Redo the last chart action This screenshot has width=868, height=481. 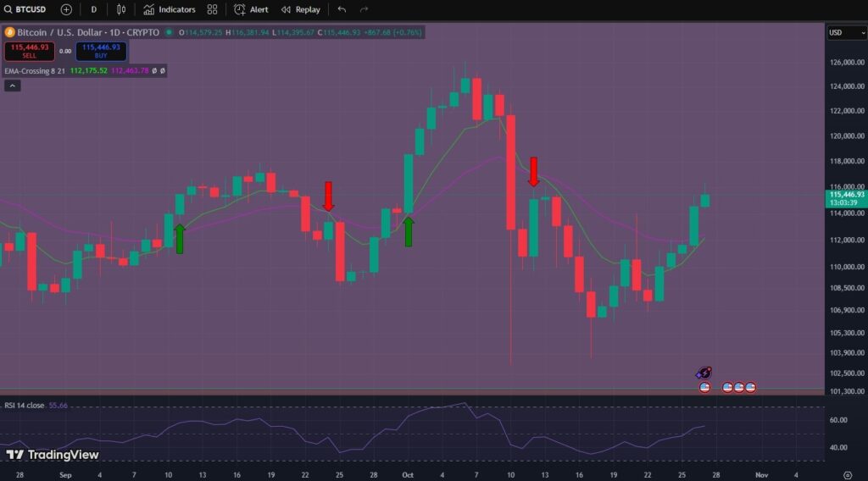click(x=364, y=9)
